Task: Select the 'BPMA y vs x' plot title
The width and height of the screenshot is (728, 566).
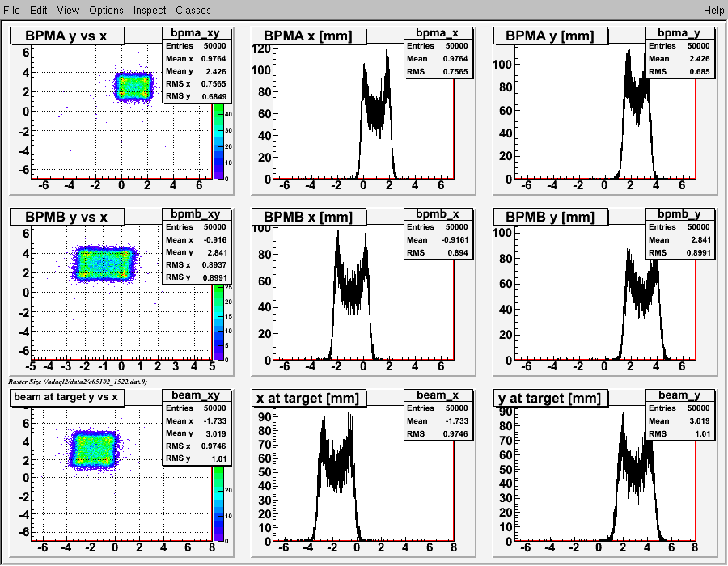Action: coord(67,36)
